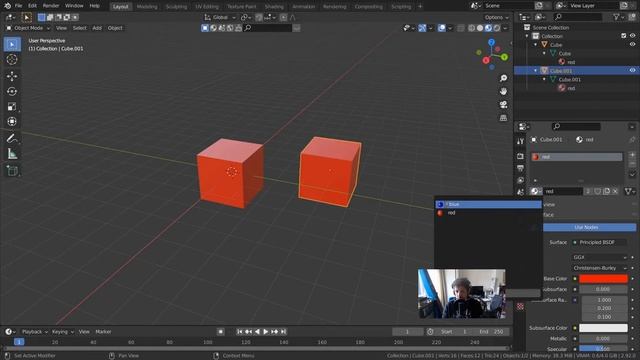
Task: Open the viewport Select menu
Action: (x=80, y=28)
